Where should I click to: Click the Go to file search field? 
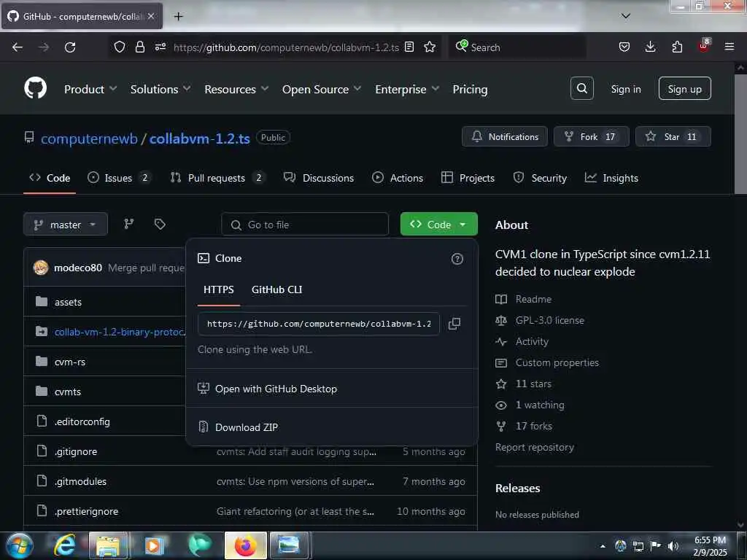coord(305,225)
